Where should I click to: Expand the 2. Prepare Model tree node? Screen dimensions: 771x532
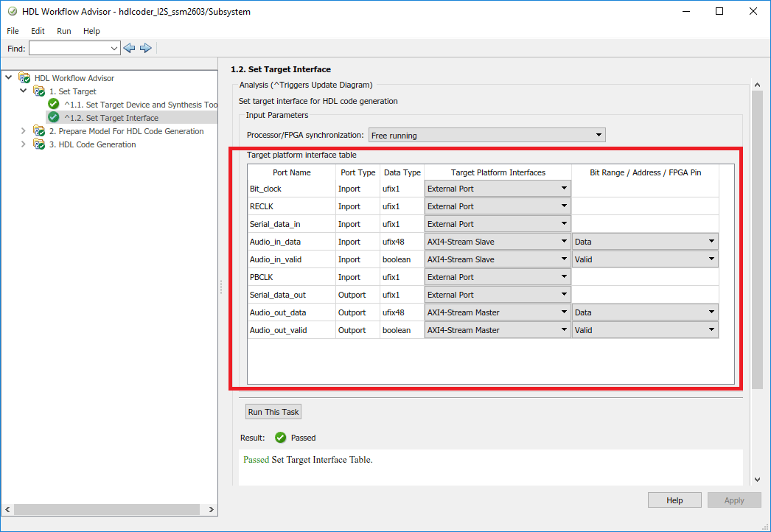click(23, 130)
